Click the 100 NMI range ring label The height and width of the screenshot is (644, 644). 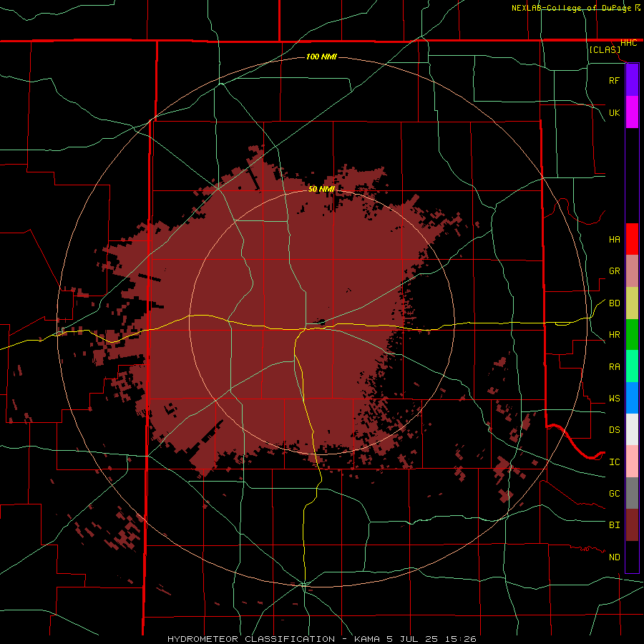pos(321,57)
